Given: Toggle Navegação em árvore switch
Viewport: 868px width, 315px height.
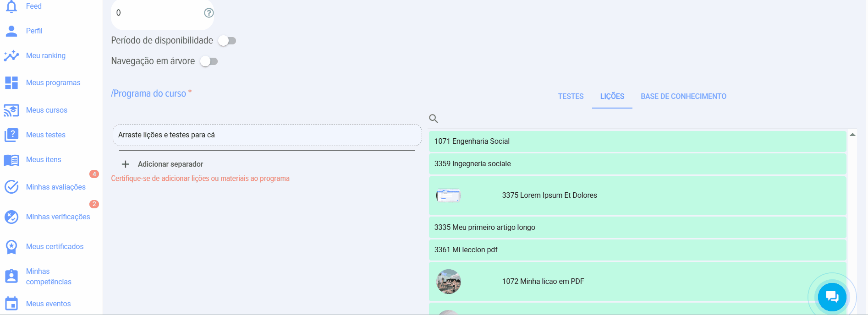Looking at the screenshot, I should click(x=209, y=61).
